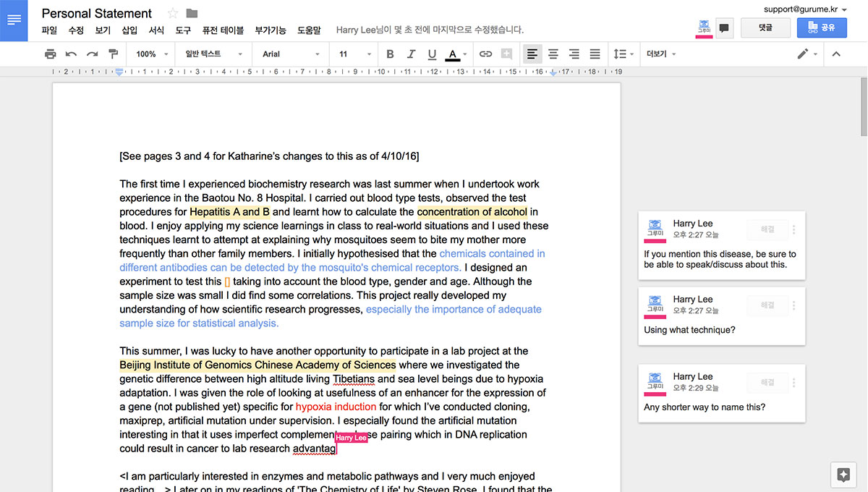
Task: Print the document with printer icon
Action: (x=50, y=54)
